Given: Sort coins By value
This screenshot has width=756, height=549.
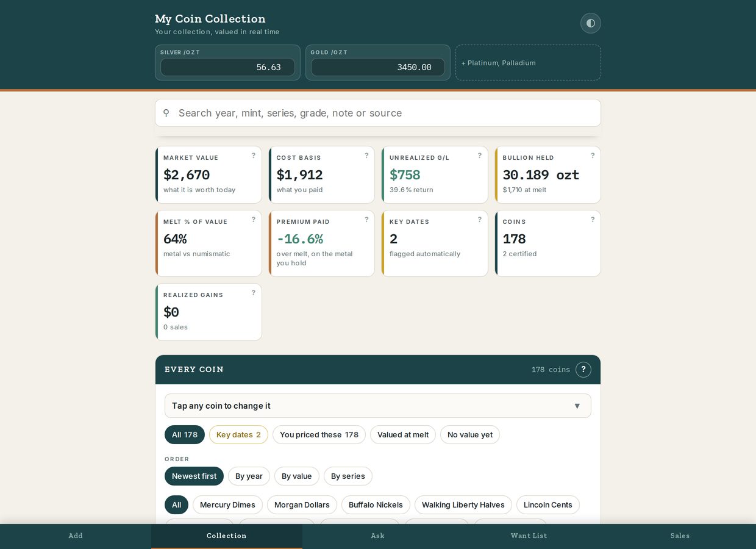Looking at the screenshot, I should pyautogui.click(x=297, y=476).
